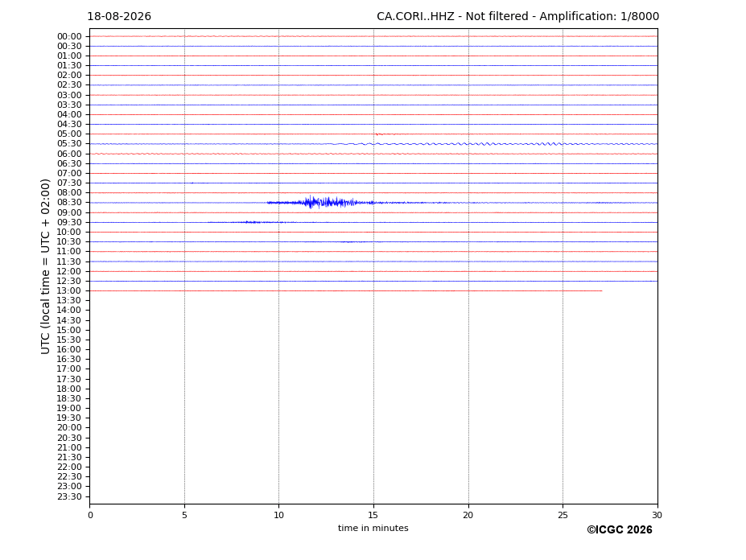The image size is (746, 560).
Task: Select the 01:00 time row label
Action: (69, 56)
